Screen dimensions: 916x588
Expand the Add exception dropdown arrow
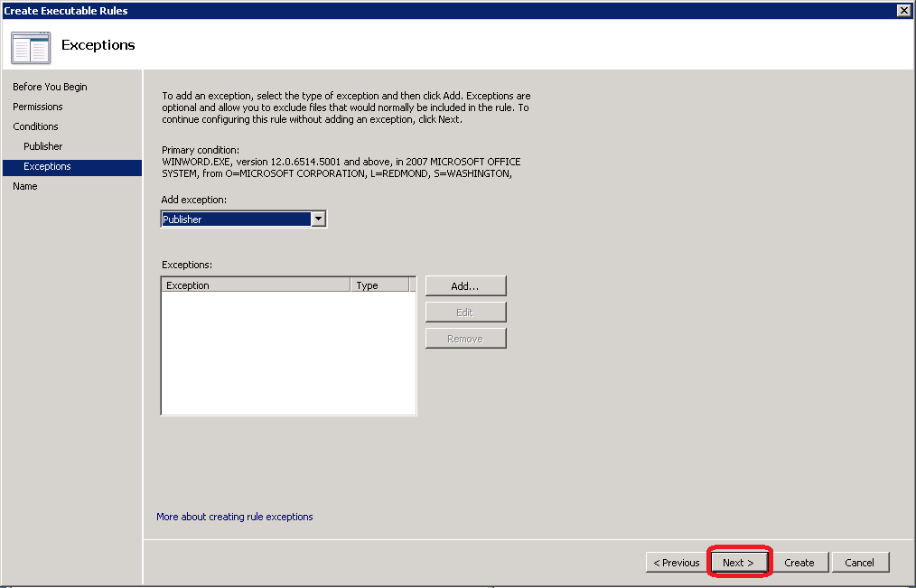317,219
